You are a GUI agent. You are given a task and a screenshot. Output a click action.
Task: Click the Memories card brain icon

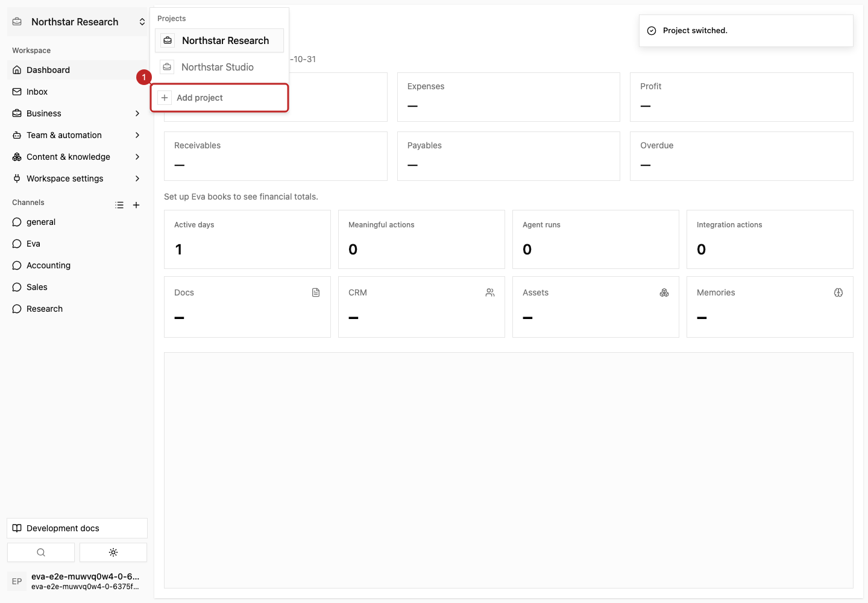coord(838,292)
